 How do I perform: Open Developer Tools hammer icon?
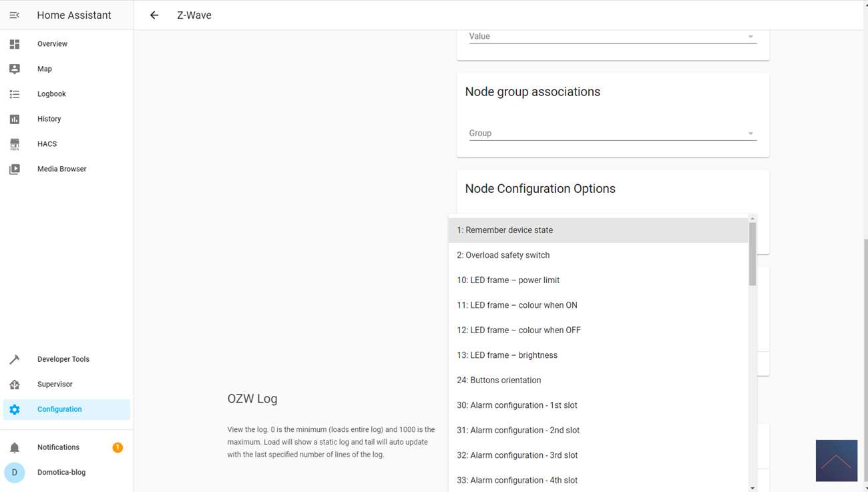(x=15, y=359)
